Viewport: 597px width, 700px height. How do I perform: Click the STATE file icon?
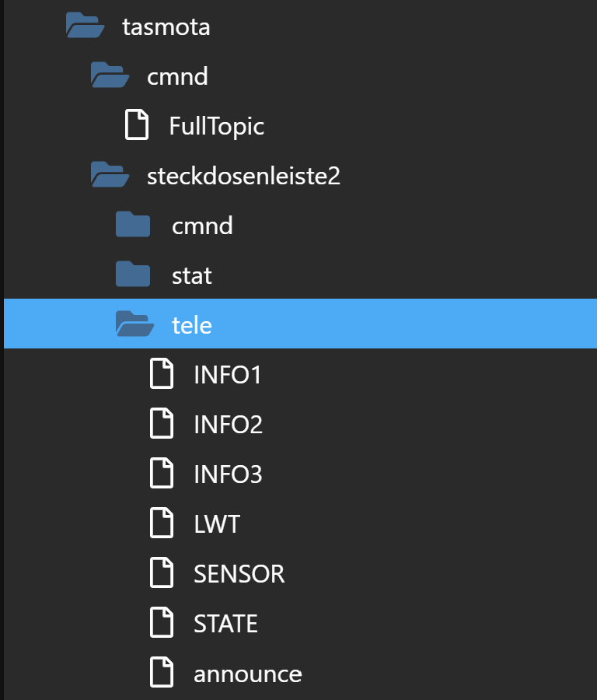(x=161, y=623)
